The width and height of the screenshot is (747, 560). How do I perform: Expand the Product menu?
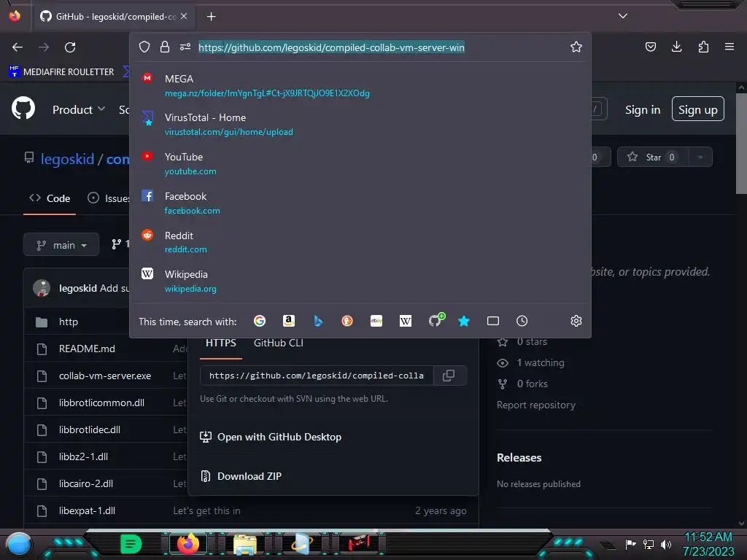[x=79, y=109]
